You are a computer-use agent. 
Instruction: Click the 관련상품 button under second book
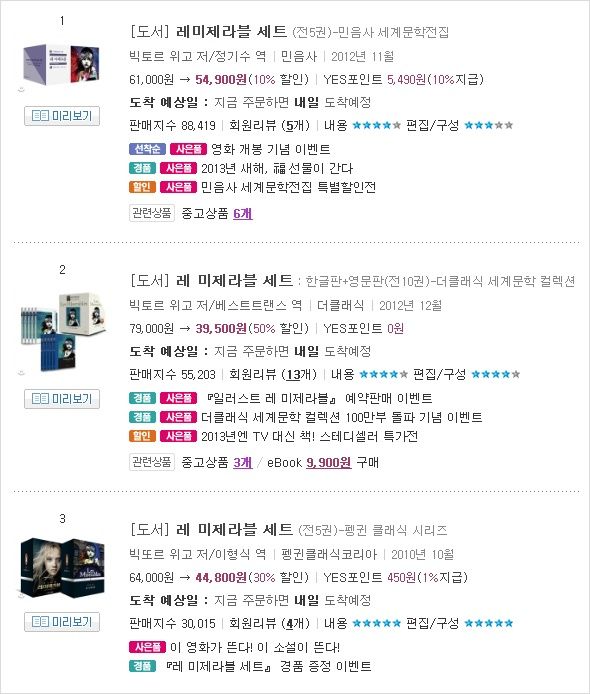coord(152,462)
